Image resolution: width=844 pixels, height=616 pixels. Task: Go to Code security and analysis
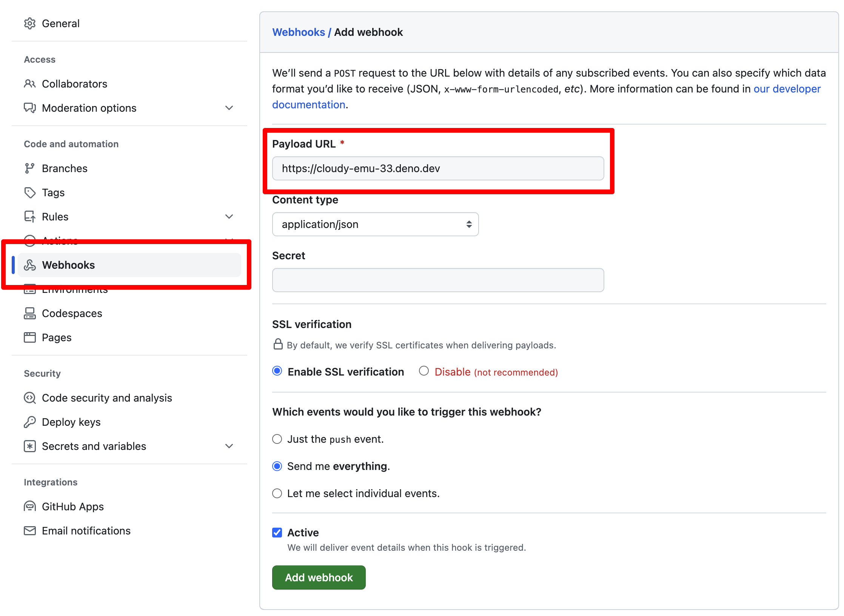[x=107, y=397]
